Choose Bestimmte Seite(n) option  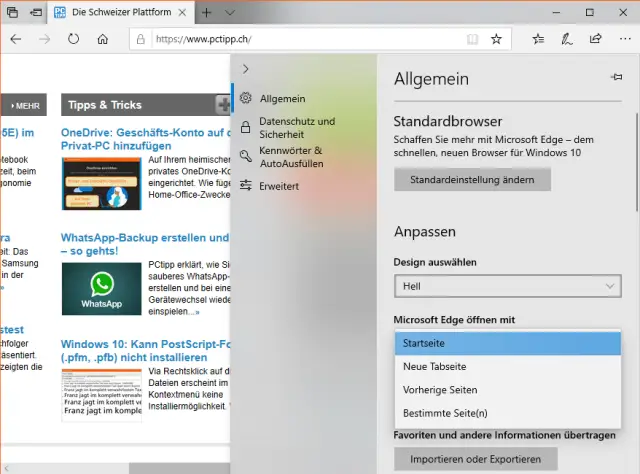click(x=508, y=413)
